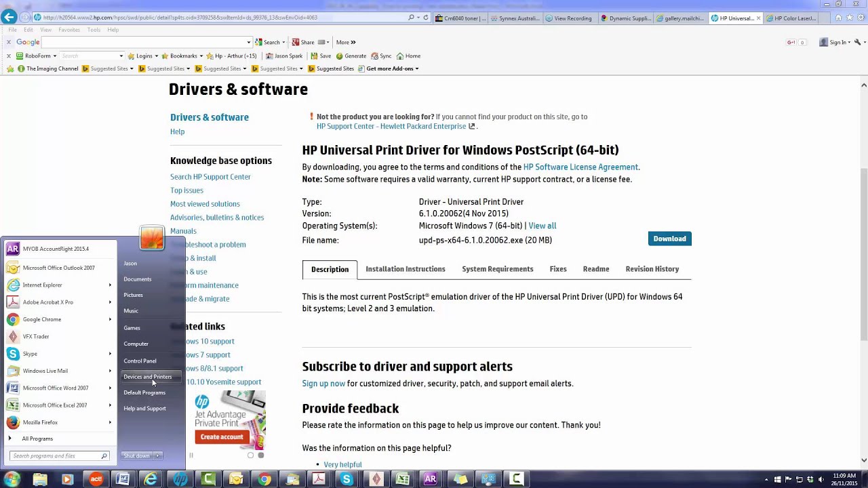868x488 pixels.
Task: Open the RoboForm Bookmarks dropdown
Action: [183, 56]
